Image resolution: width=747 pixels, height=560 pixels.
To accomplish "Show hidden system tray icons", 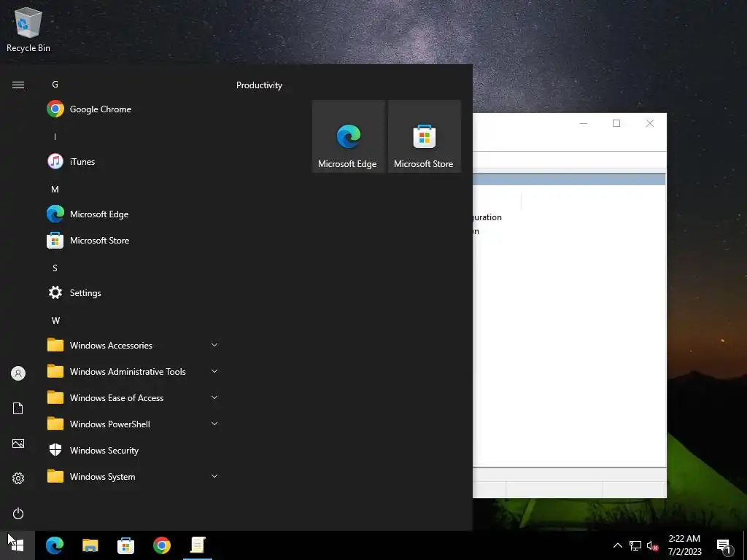I will (x=617, y=545).
